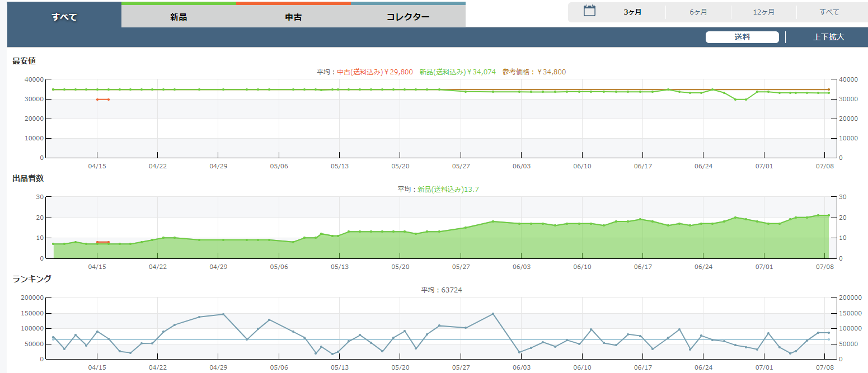
Task: Click ランキング peak data point at 04/29
Action: [x=223, y=314]
